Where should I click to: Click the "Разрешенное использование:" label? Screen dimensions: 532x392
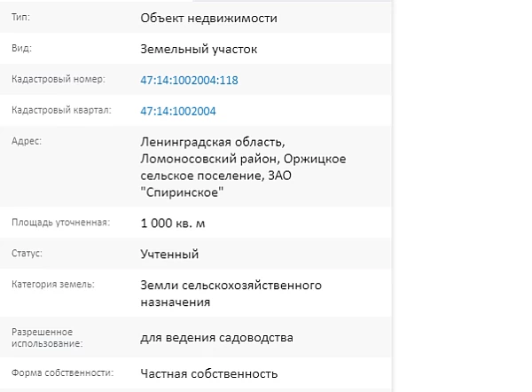click(x=47, y=338)
